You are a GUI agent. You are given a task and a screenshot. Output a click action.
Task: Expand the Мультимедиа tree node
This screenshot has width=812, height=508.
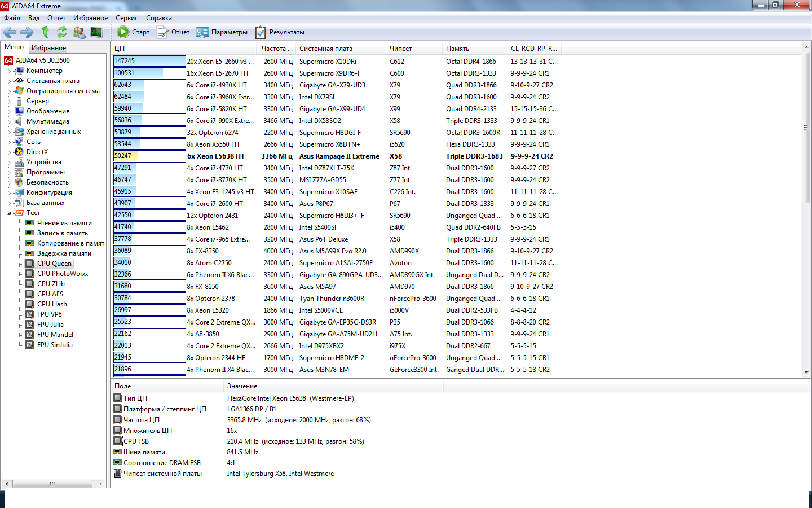point(9,122)
